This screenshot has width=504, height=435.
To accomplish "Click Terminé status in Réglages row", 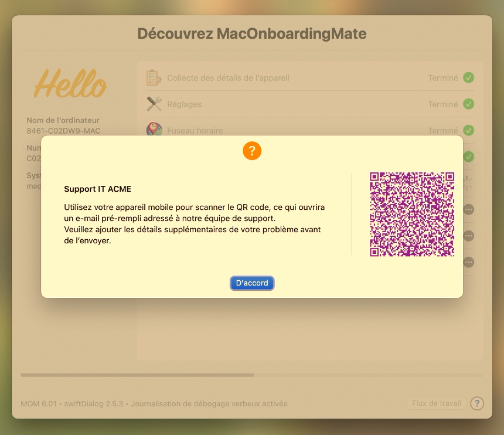I will point(443,104).
